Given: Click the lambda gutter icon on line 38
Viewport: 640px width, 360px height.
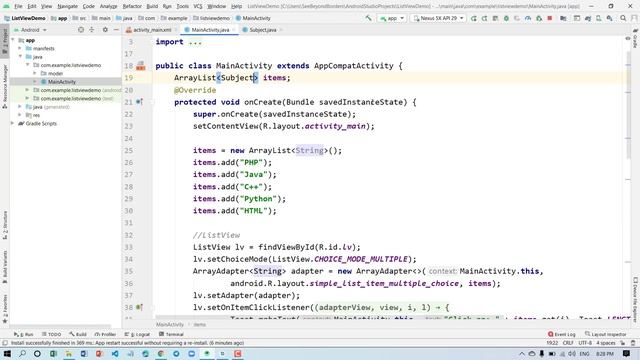Looking at the screenshot, I should (139, 307).
